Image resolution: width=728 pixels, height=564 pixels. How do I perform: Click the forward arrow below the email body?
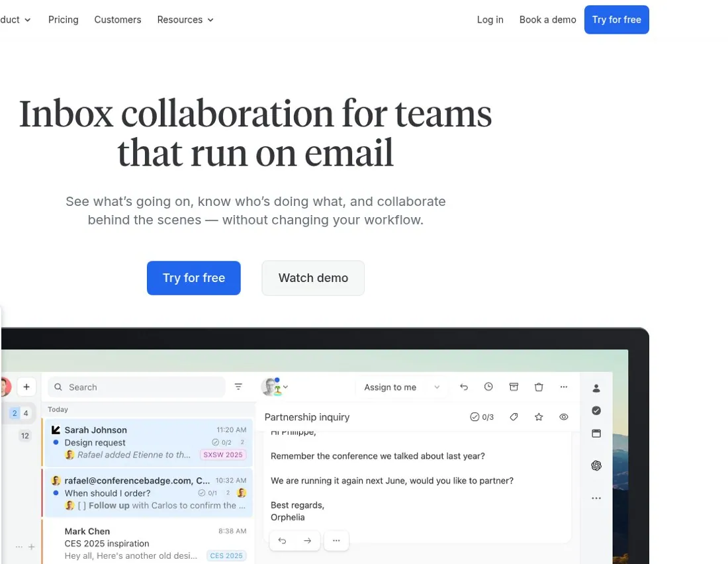307,540
